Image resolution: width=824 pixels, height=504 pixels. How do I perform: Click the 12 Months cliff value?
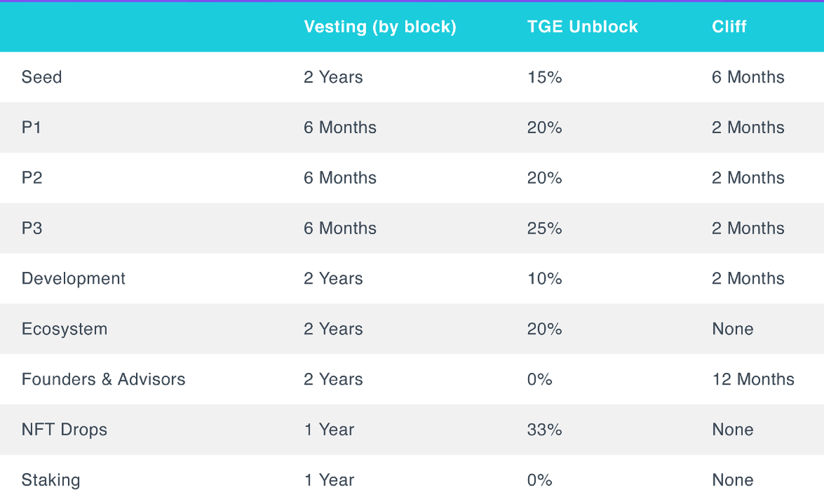pyautogui.click(x=753, y=379)
